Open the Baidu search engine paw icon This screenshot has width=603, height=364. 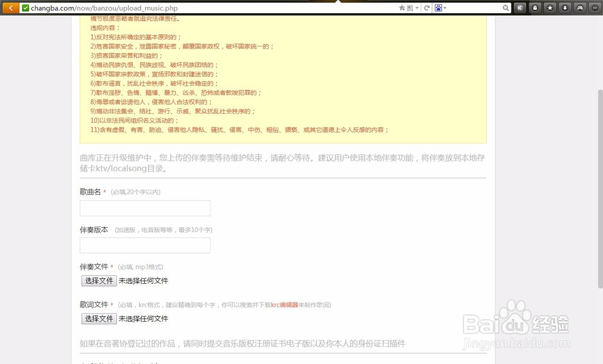pyautogui.click(x=438, y=8)
